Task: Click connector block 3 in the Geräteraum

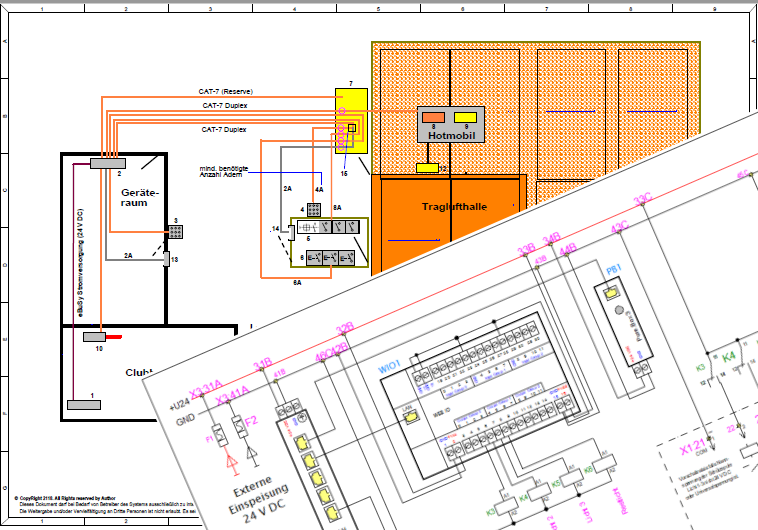Action: click(175, 231)
